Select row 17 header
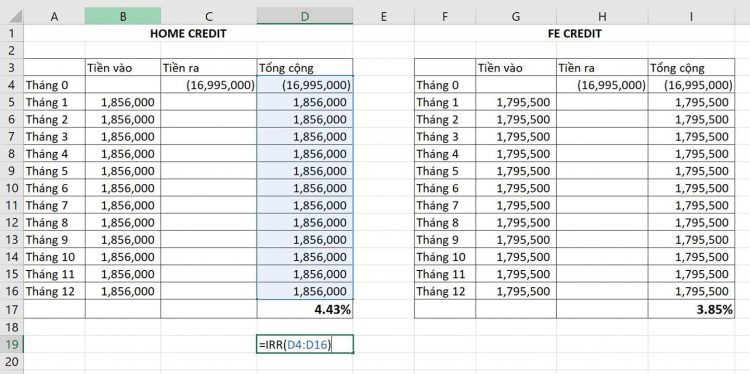This screenshot has width=750, height=374. tap(12, 309)
